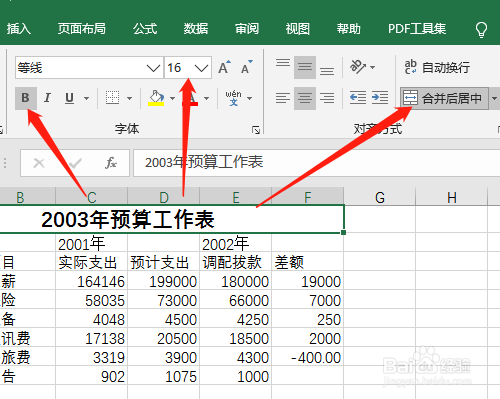
Task: Click cell with value 164146
Action: [91, 281]
